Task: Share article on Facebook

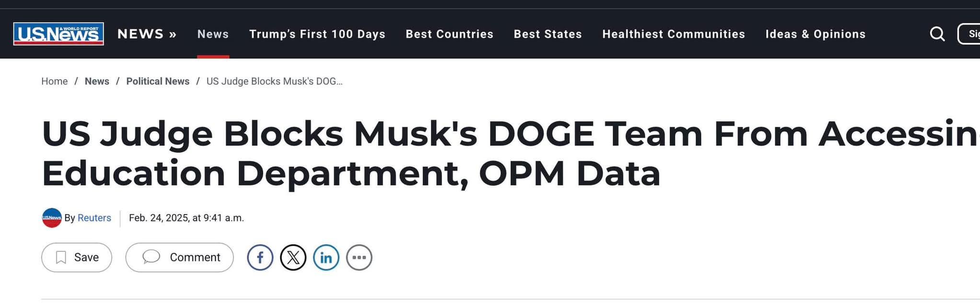Action: pos(260,258)
